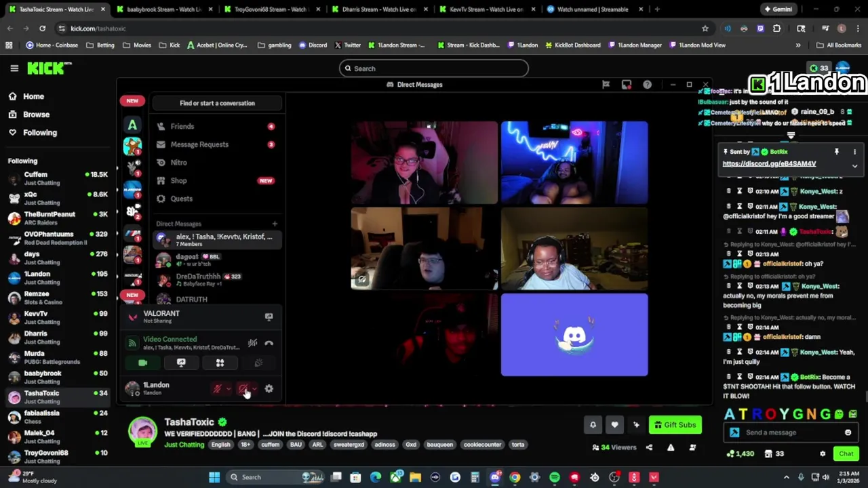Report the stream warning icon

coord(671,447)
